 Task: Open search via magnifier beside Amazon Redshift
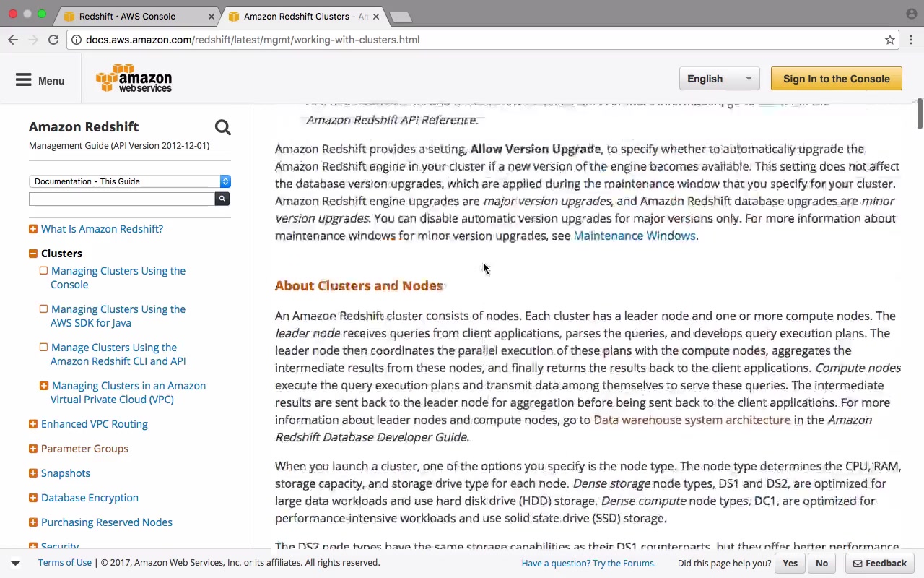pos(222,128)
